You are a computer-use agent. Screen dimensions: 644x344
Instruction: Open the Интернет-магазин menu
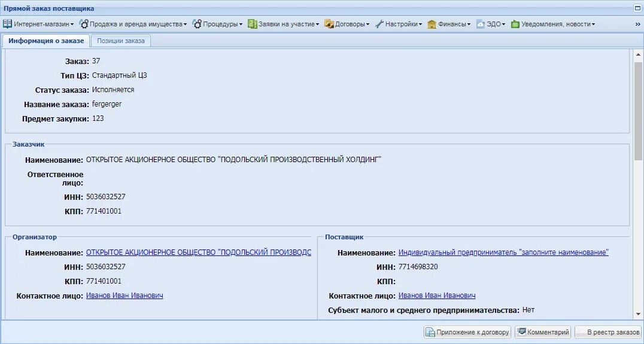39,24
